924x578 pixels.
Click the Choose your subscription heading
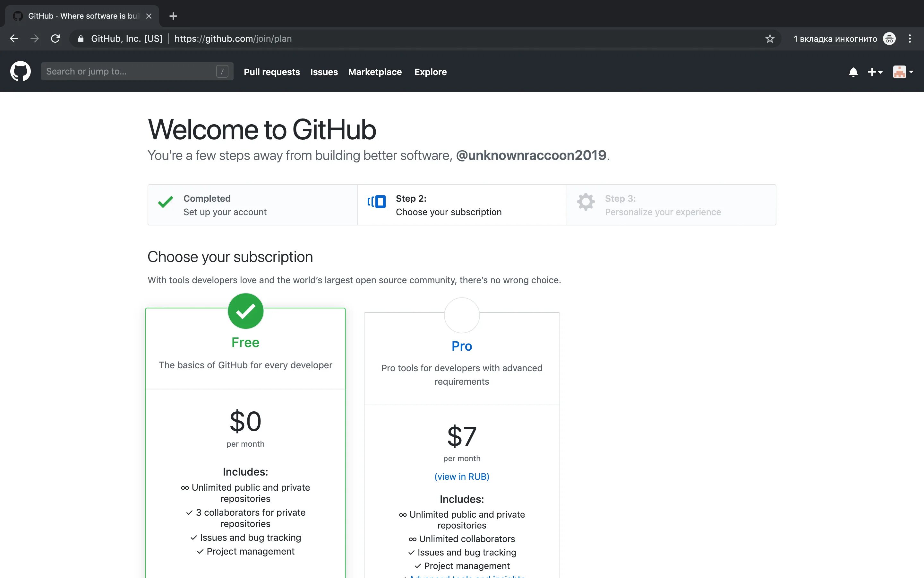[x=230, y=257]
